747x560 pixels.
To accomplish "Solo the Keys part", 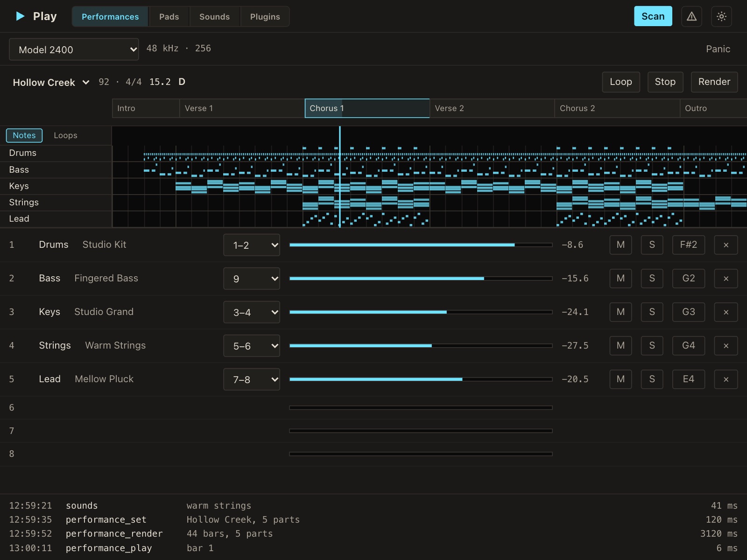I will pyautogui.click(x=652, y=312).
